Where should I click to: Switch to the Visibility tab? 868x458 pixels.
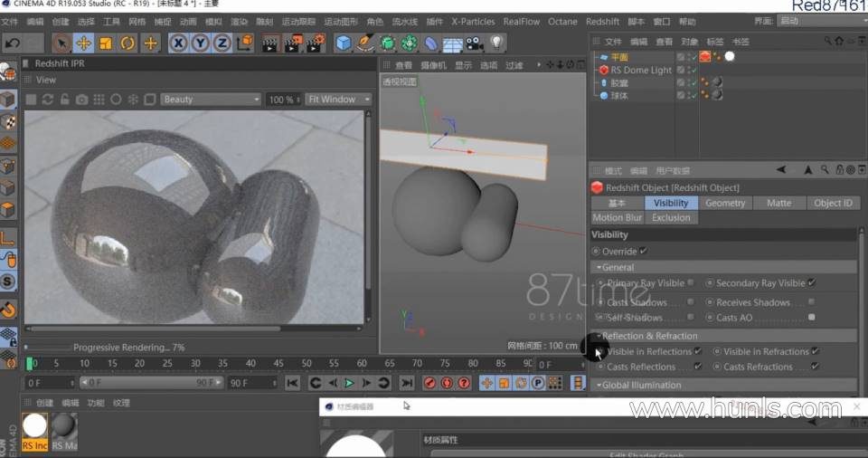pos(670,203)
